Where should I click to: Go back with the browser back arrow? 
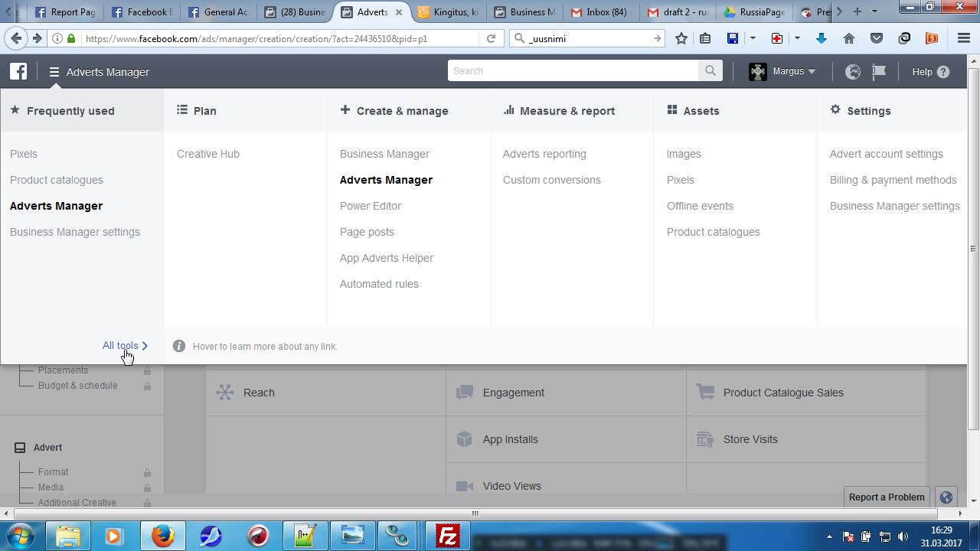coord(16,38)
